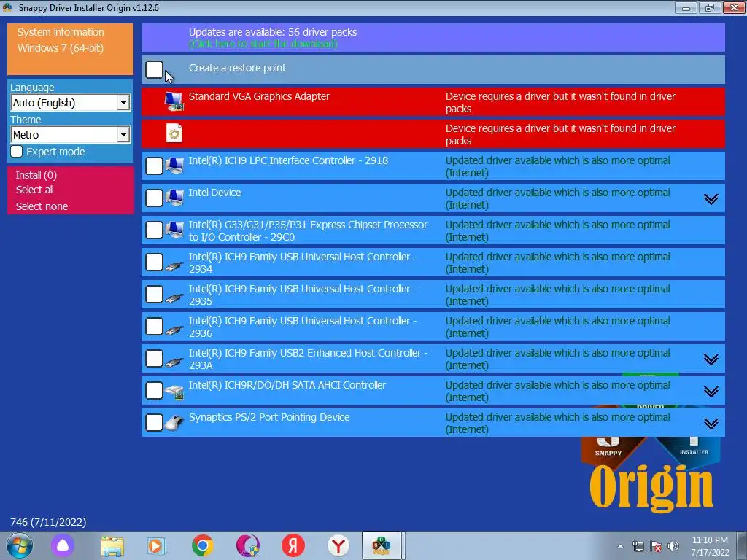The height and width of the screenshot is (560, 747).
Task: Click the ICH9 LPC Interface Controller device icon
Action: [x=174, y=166]
